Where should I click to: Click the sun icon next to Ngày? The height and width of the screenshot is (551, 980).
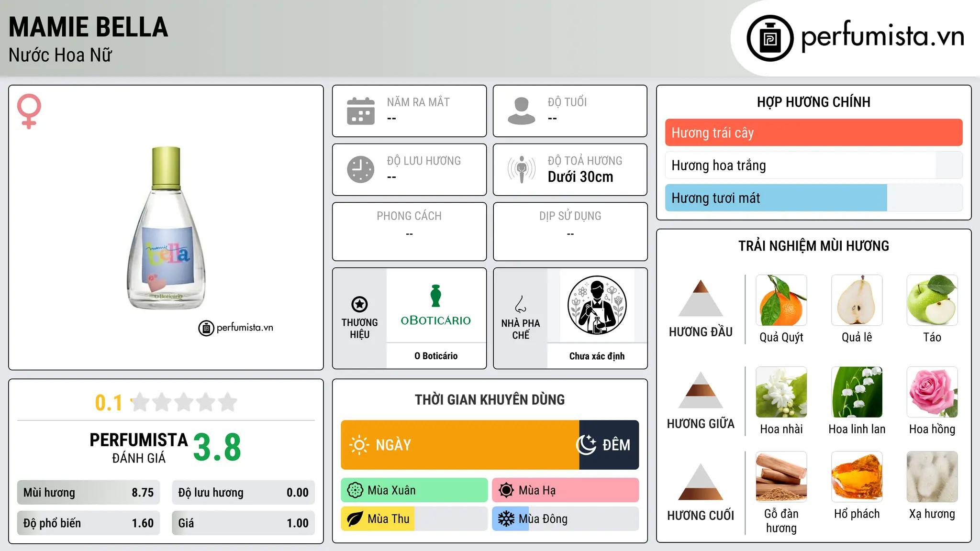coord(359,445)
